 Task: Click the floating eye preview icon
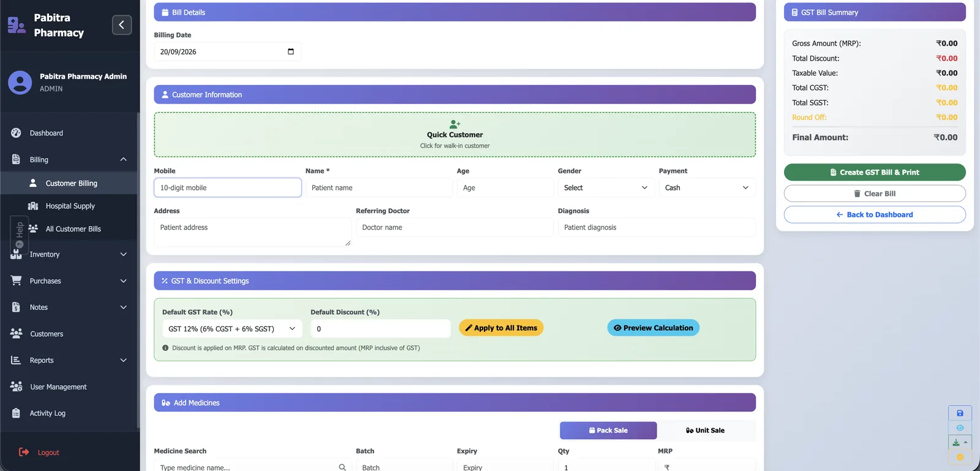click(960, 428)
